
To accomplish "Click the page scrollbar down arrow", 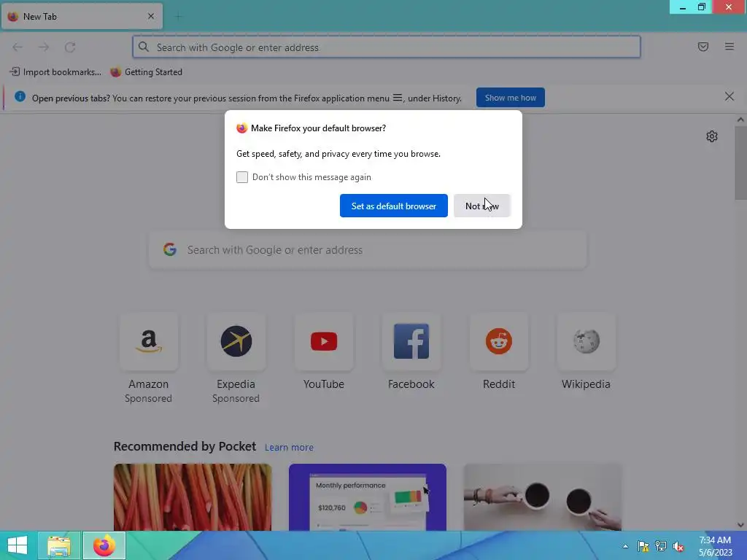I will point(740,525).
